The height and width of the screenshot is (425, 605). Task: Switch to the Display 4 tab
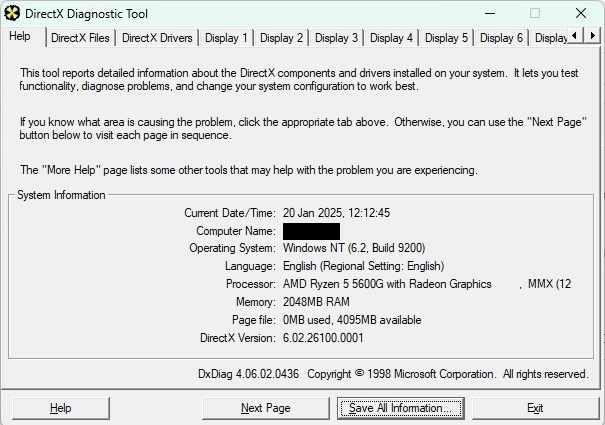coord(391,38)
